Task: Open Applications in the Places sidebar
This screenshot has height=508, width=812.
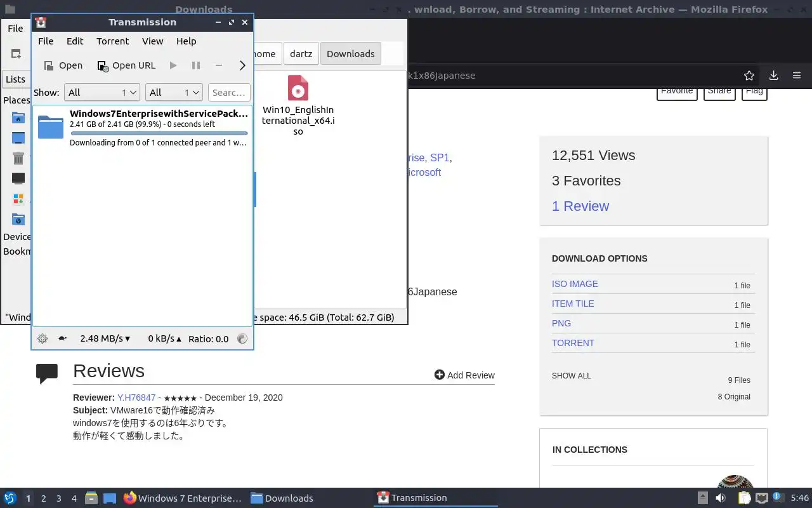Action: [x=18, y=199]
